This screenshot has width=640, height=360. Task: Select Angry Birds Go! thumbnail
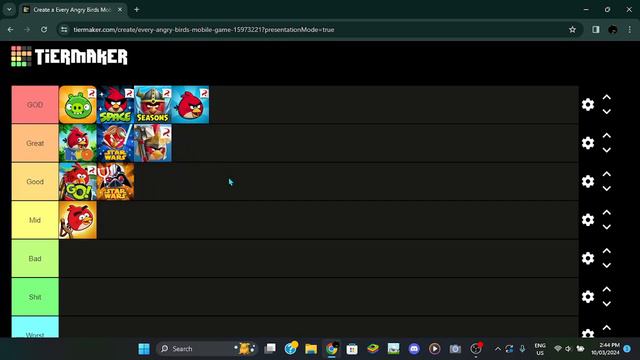click(78, 181)
